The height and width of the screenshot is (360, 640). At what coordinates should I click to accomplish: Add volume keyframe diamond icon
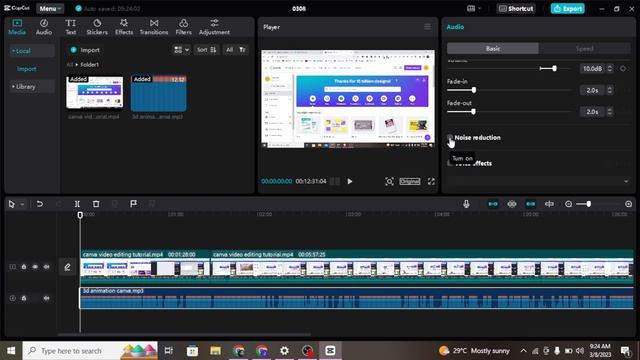tap(623, 69)
